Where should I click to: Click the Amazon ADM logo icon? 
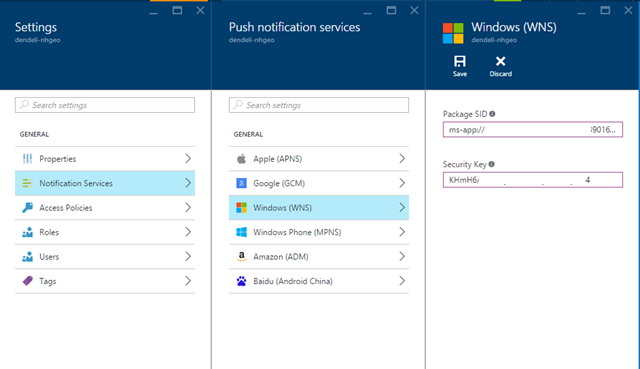point(241,256)
